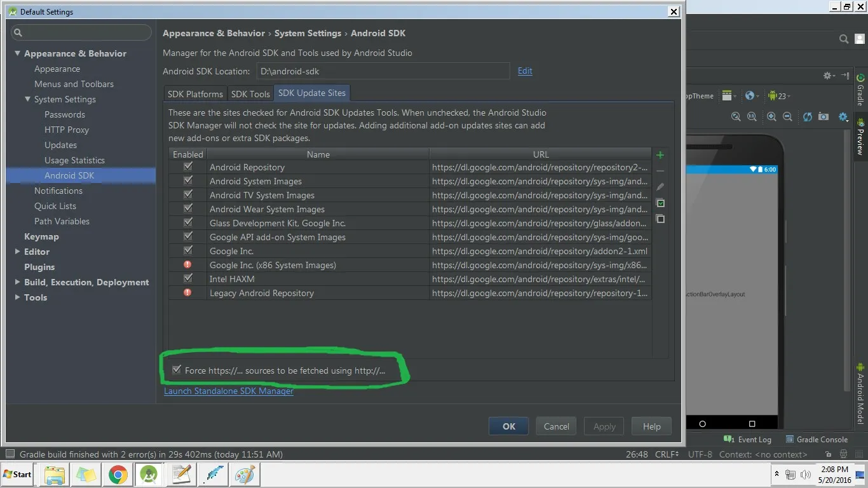This screenshot has height=488, width=868.
Task: Click the red error icon for Legacy Android Repository
Action: tap(187, 292)
